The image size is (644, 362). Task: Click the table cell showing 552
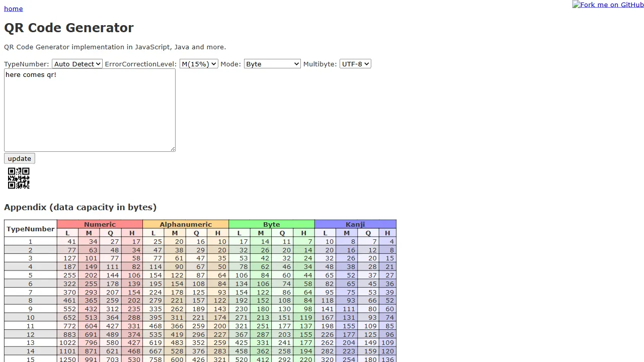click(x=67, y=309)
